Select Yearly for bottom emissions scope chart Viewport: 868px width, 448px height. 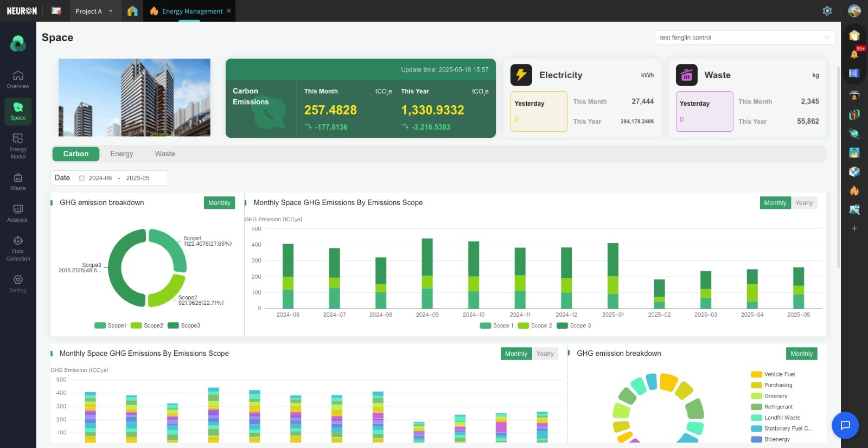(545, 354)
